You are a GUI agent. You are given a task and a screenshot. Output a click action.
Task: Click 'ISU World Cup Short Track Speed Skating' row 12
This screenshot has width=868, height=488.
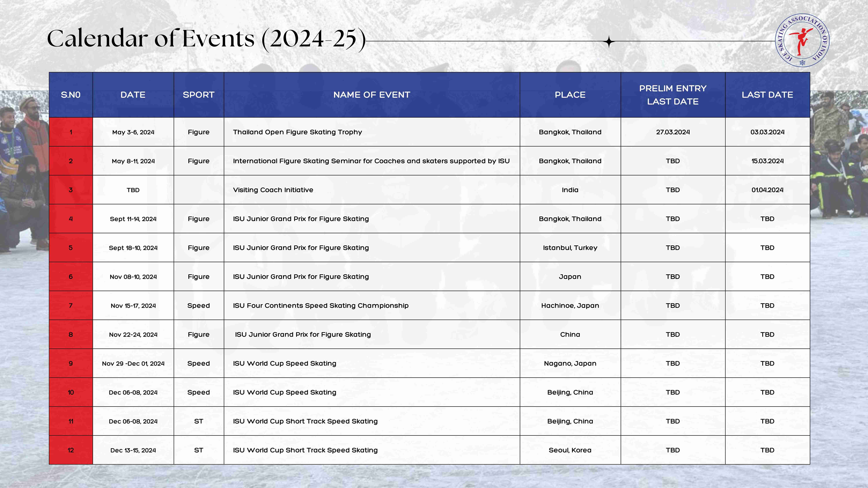pos(305,451)
